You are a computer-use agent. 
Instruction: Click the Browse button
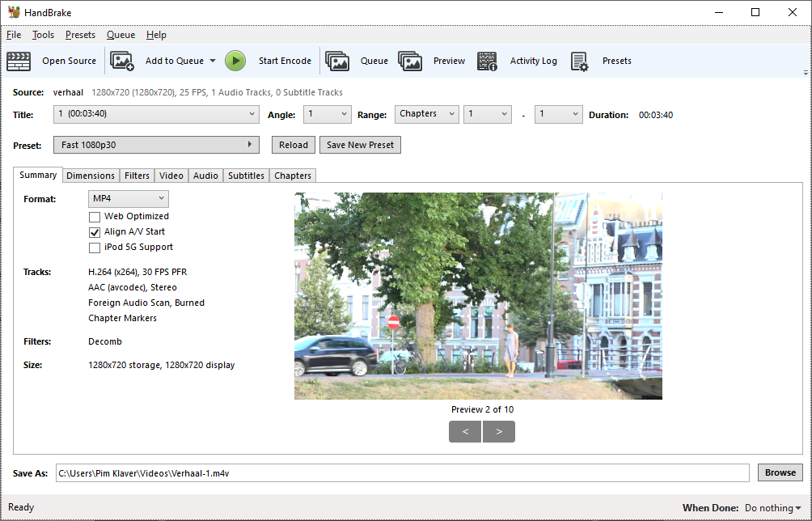[x=780, y=472]
